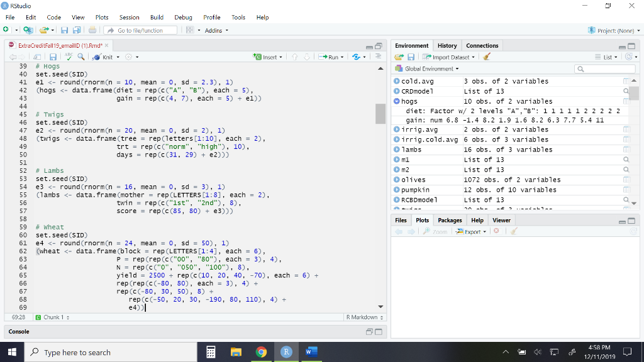This screenshot has width=644, height=362.
Task: Save the Rmd file with the disk icon
Action: (x=53, y=56)
